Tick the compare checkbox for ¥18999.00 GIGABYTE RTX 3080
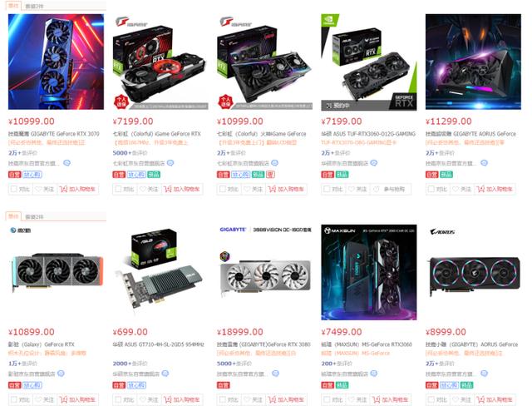 pos(222,399)
